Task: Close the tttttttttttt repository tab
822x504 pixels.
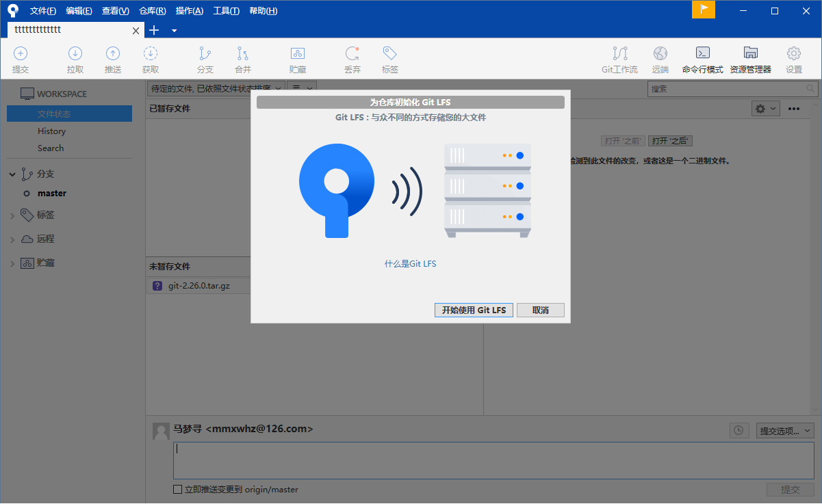Action: [x=136, y=31]
